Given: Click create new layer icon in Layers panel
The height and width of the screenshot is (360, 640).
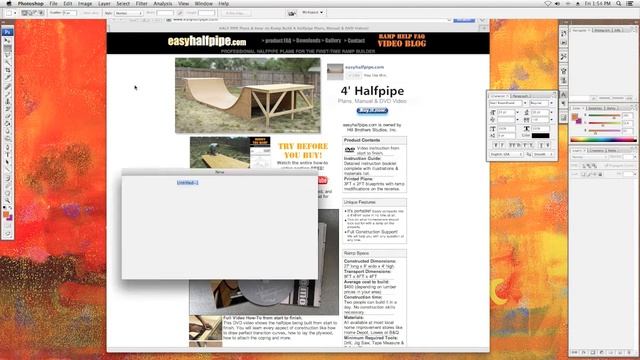Looking at the screenshot, I should 620,352.
